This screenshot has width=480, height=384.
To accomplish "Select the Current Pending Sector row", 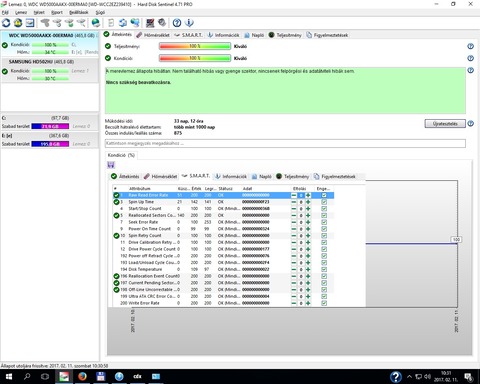I will tap(223, 283).
